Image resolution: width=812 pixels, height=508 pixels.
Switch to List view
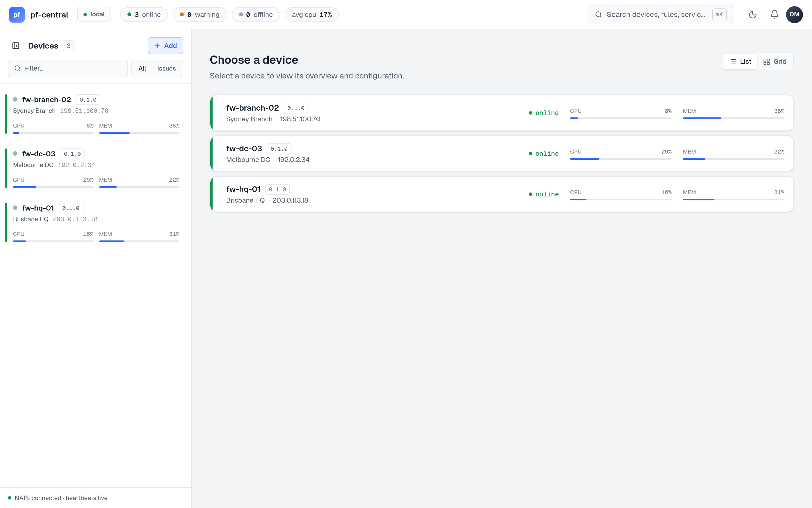click(740, 62)
